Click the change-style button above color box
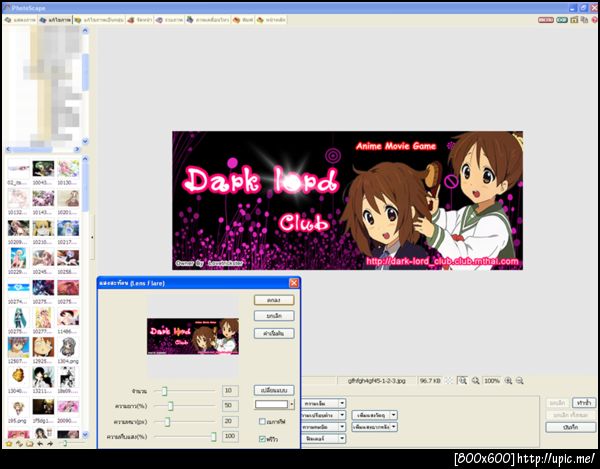 [x=274, y=391]
